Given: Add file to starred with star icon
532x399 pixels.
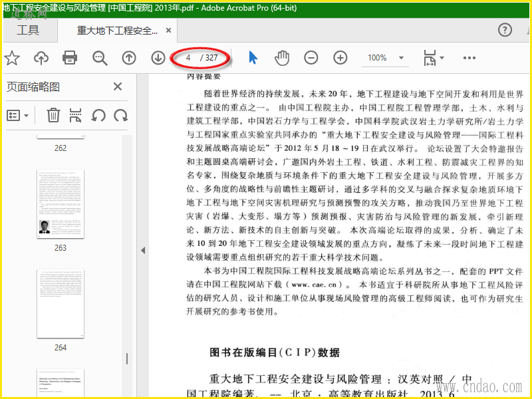Looking at the screenshot, I should 12,58.
